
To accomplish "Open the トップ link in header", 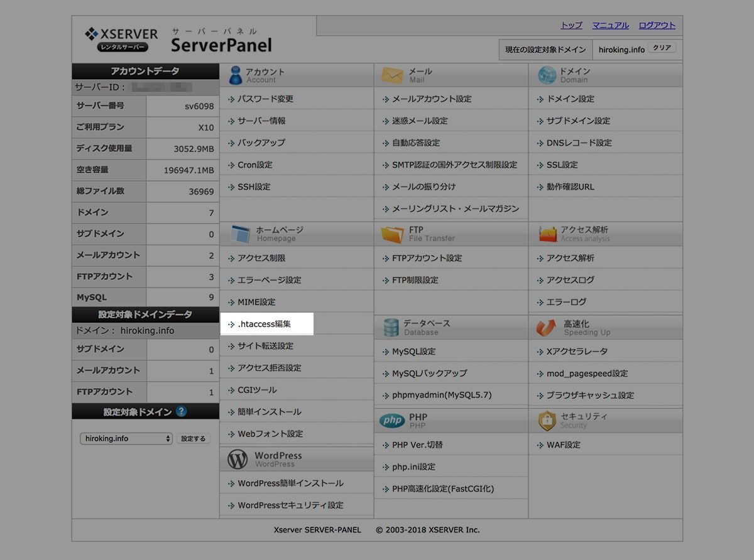I will pyautogui.click(x=571, y=26).
